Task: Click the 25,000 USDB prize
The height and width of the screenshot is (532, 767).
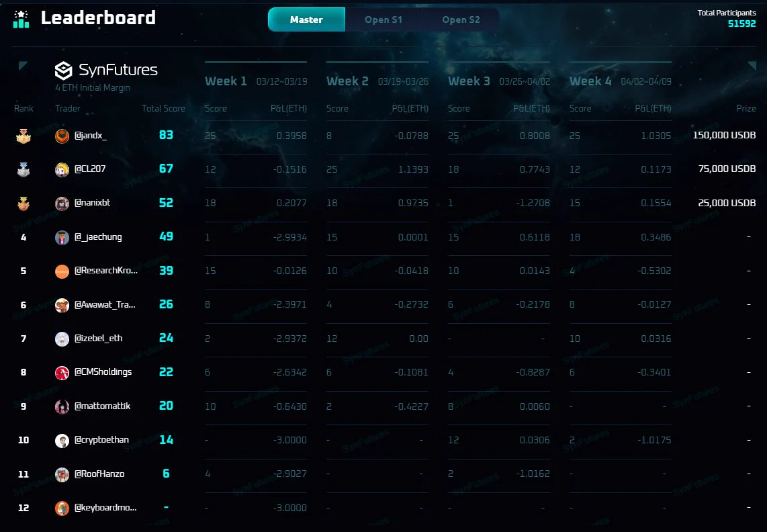Action: point(727,203)
